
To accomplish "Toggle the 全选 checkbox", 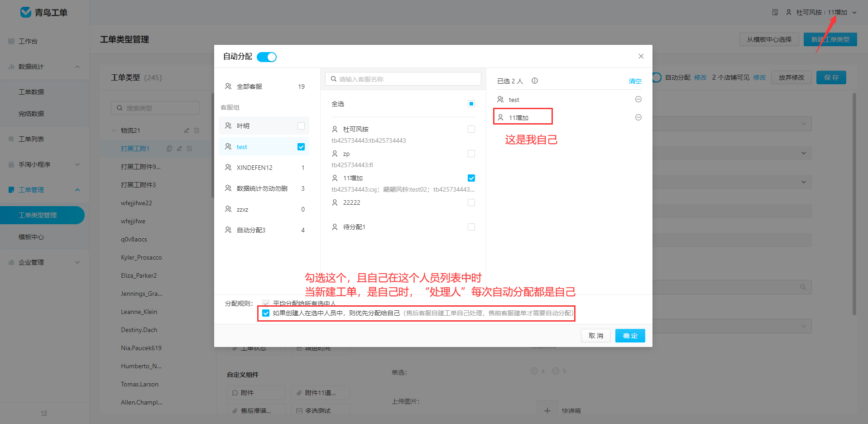I will click(x=471, y=104).
